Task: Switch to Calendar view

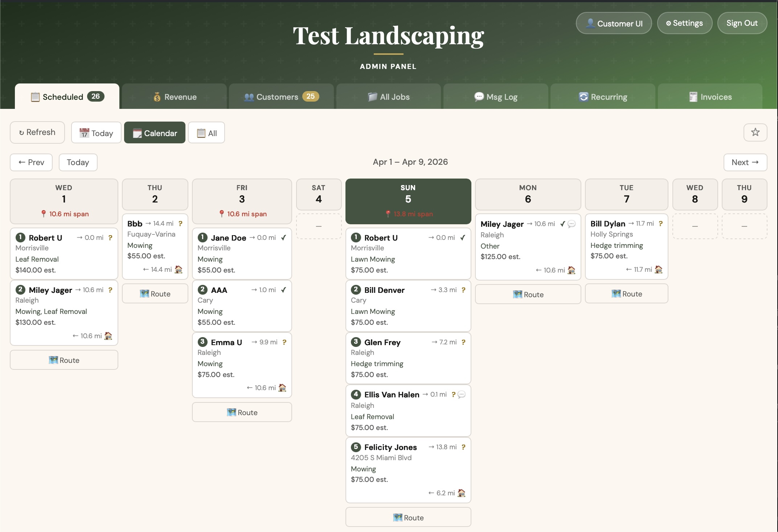Action: [x=155, y=133]
